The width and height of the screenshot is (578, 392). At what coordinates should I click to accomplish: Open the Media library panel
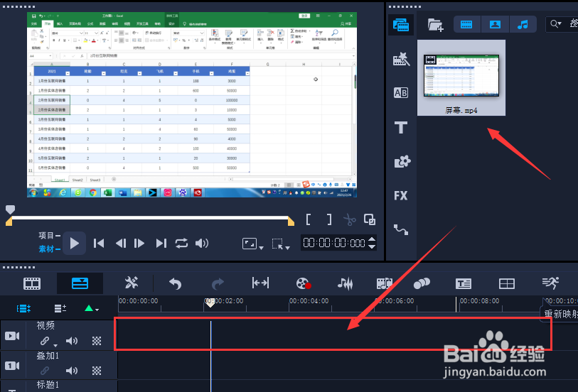(x=401, y=25)
